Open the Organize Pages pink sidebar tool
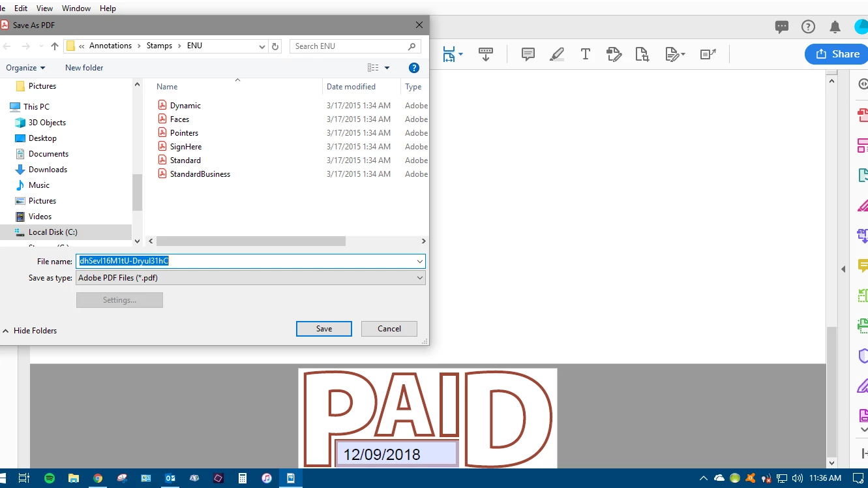The width and height of the screenshot is (868, 488). tap(863, 145)
